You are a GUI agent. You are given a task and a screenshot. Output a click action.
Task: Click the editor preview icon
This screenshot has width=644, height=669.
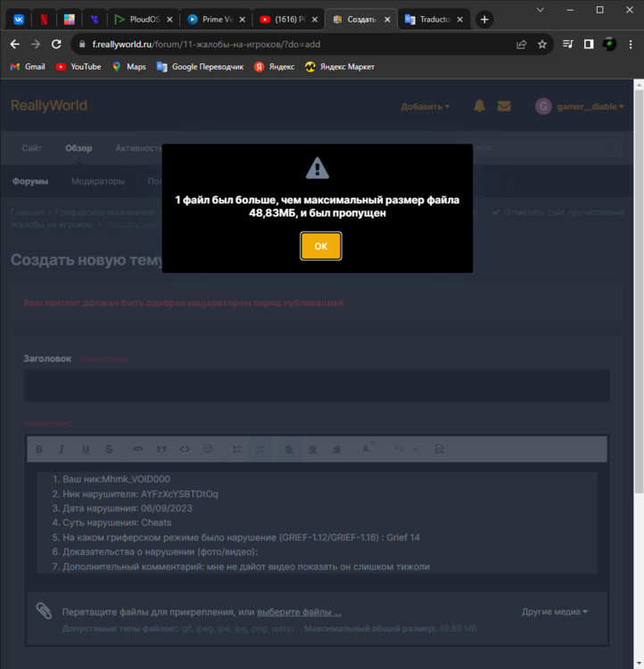pos(439,450)
